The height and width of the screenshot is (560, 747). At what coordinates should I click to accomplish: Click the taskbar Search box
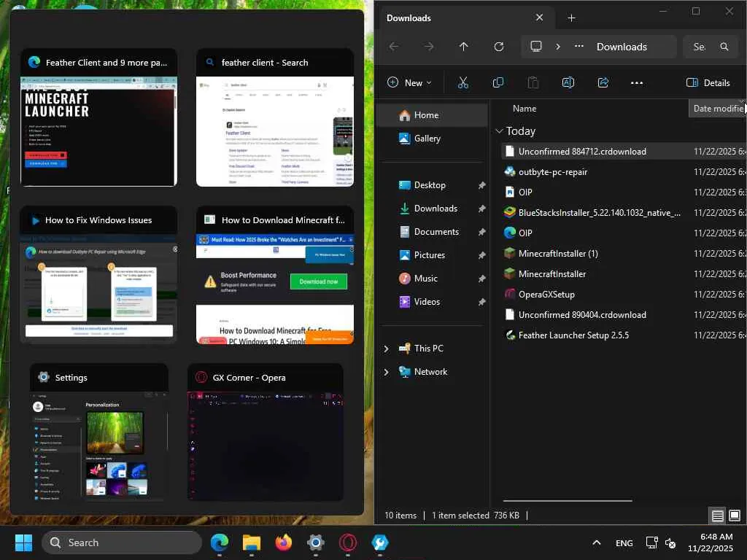tap(122, 542)
